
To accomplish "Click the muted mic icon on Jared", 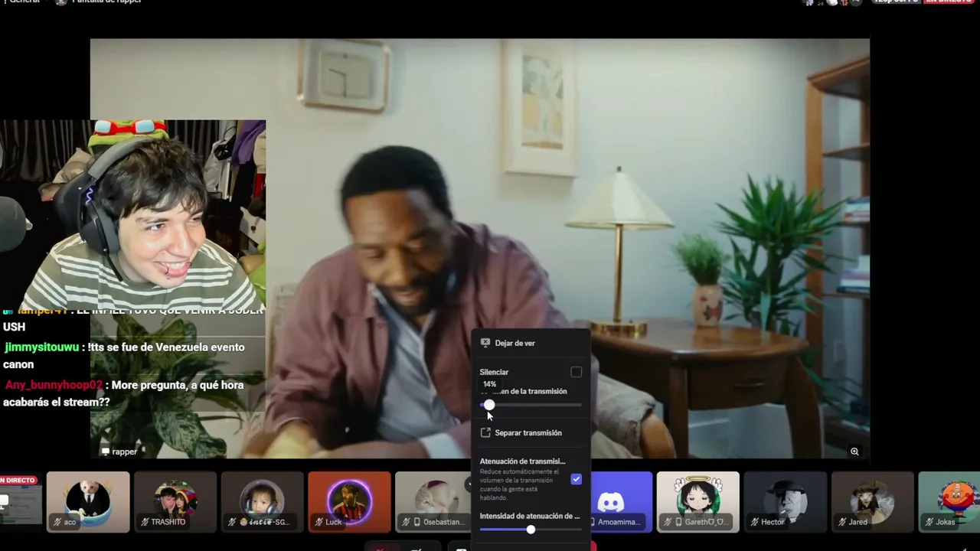I will coord(842,522).
